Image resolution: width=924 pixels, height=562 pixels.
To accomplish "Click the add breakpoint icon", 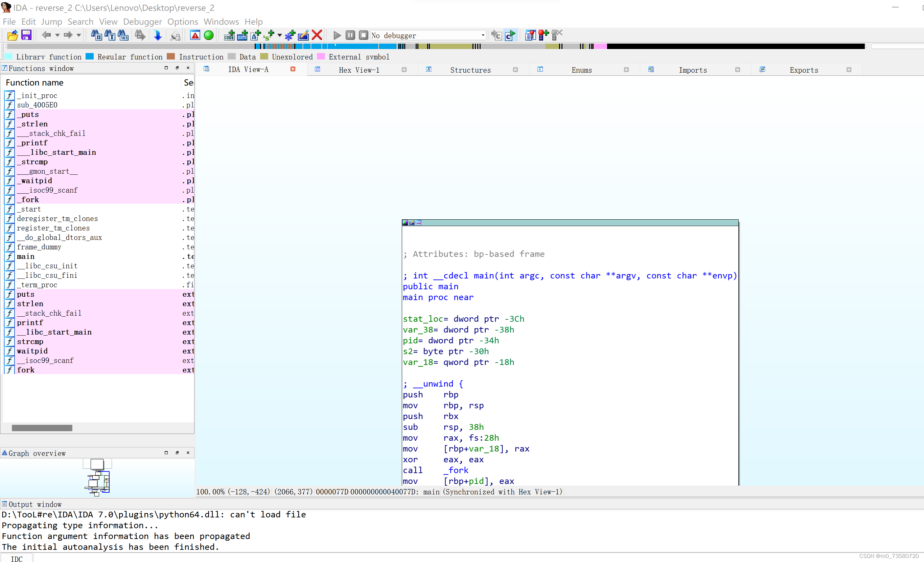I will pyautogui.click(x=544, y=35).
